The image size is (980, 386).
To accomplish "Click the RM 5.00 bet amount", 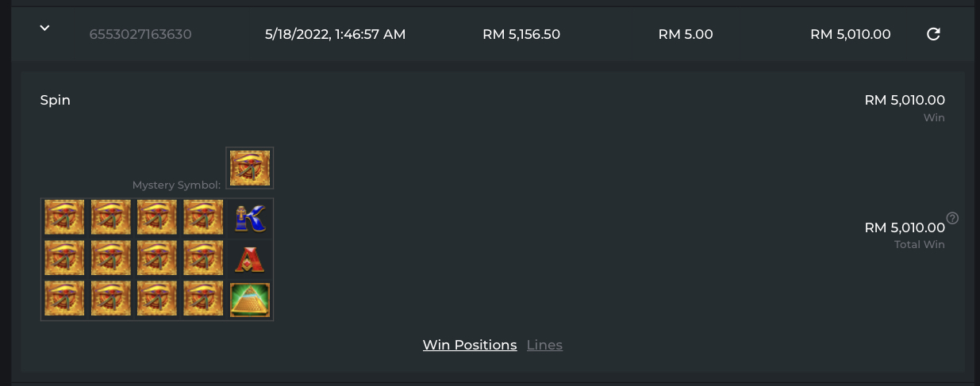I will click(686, 34).
